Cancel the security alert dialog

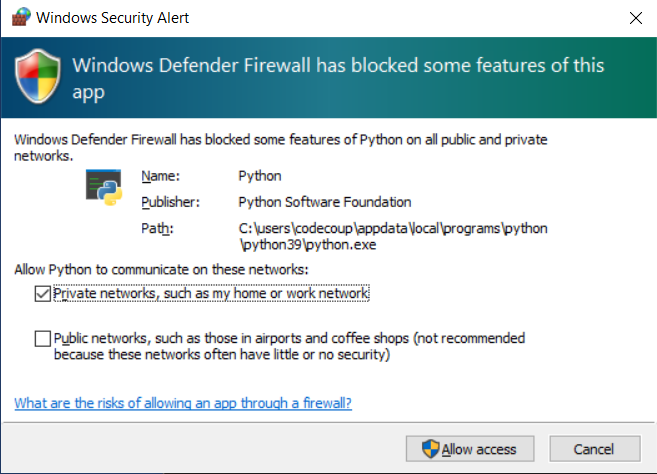point(594,449)
